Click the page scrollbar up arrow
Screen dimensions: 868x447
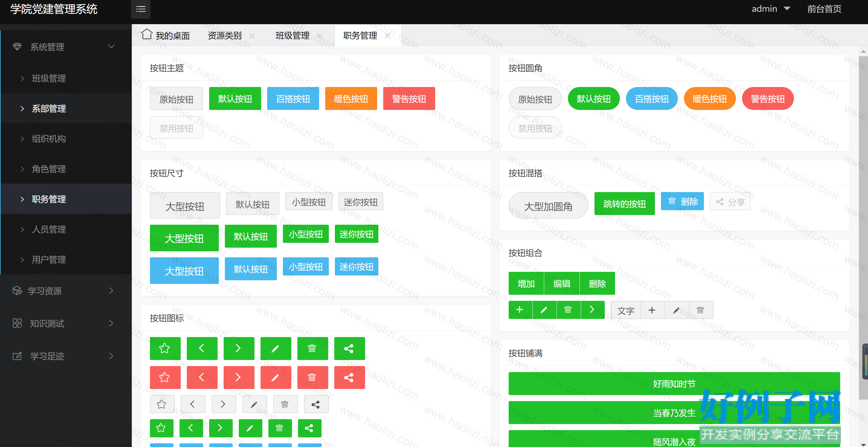[x=863, y=52]
